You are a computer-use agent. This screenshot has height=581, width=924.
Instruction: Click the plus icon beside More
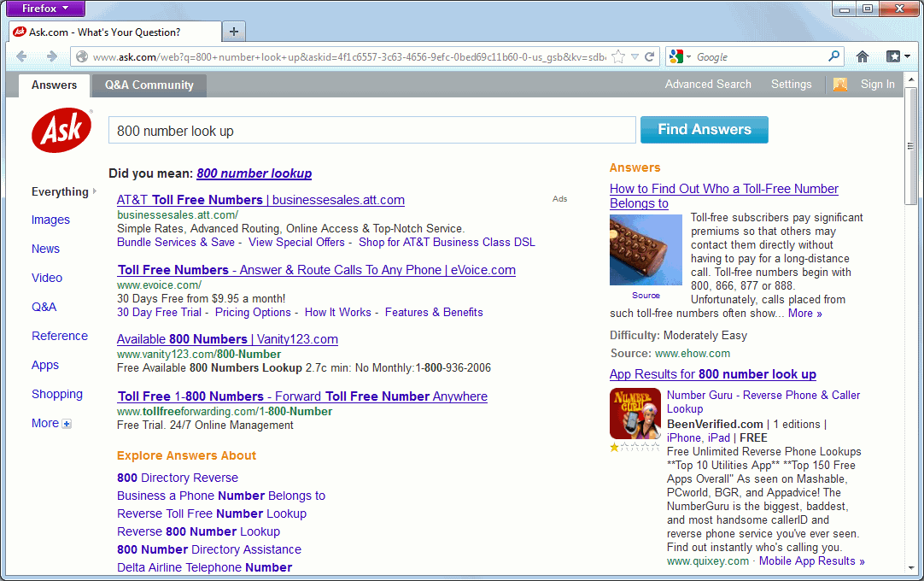point(67,424)
